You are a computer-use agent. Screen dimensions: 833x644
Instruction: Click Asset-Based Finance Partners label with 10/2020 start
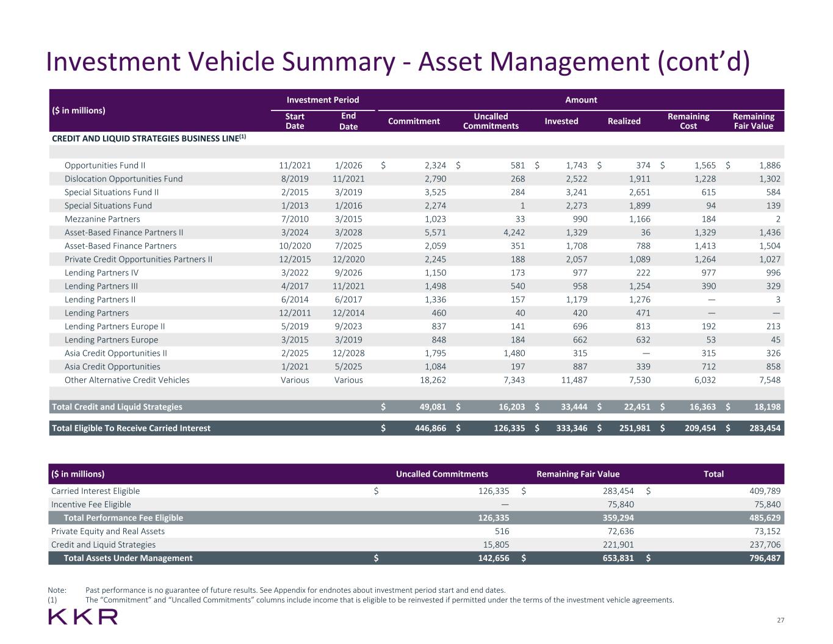(121, 246)
